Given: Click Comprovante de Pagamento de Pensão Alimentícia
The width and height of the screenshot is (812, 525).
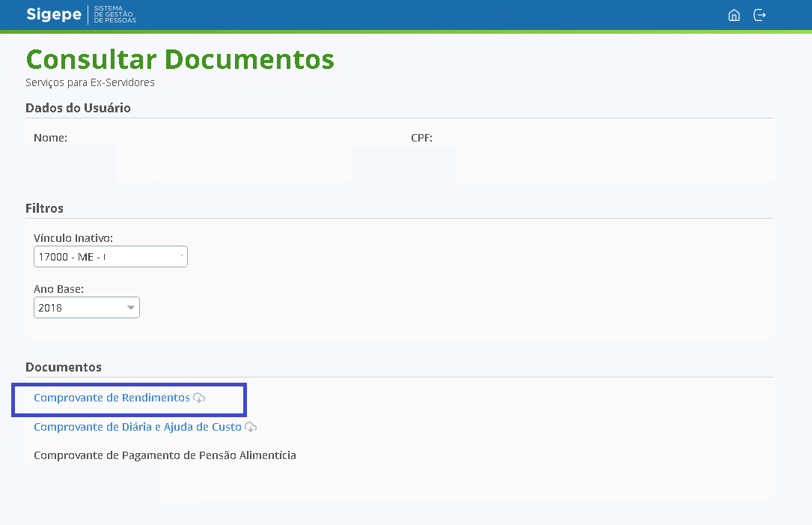Looking at the screenshot, I should tap(165, 455).
